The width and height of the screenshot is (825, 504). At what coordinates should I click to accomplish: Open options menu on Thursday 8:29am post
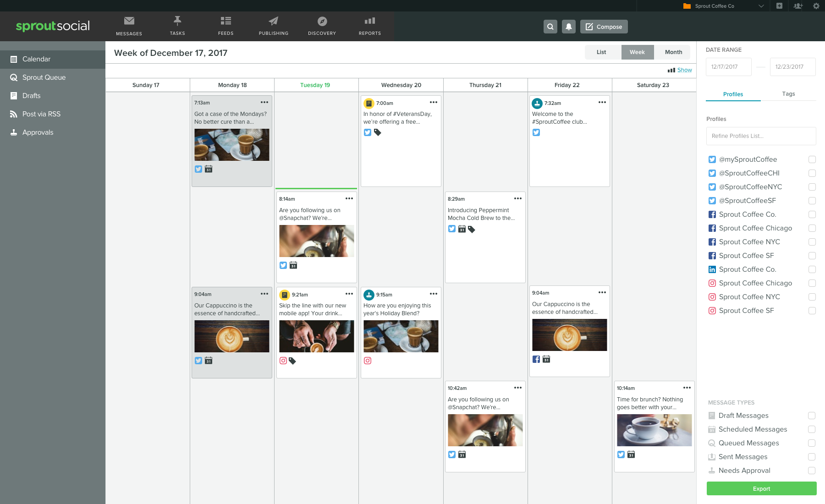click(x=518, y=198)
